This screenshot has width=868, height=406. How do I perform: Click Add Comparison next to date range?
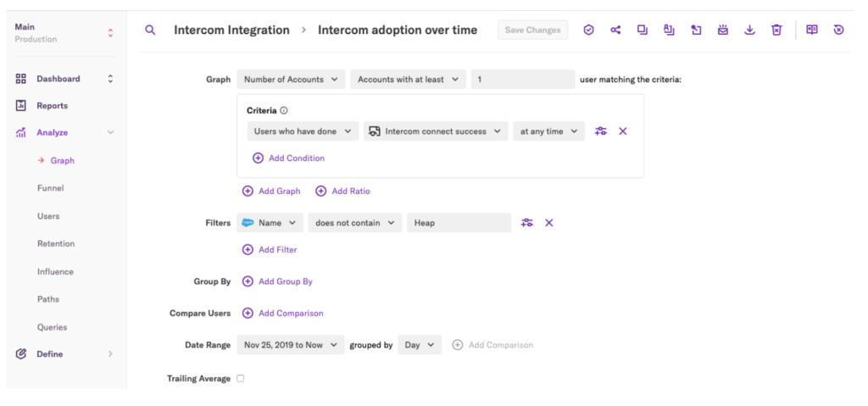tap(492, 344)
